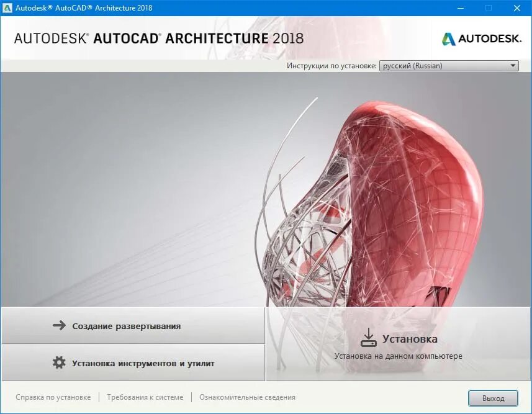532x414 pixels.
Task: Click the Autodesk logo in header
Action: 482,38
